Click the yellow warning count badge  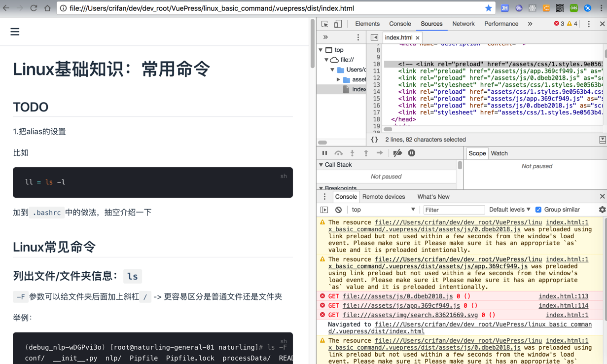click(x=572, y=24)
